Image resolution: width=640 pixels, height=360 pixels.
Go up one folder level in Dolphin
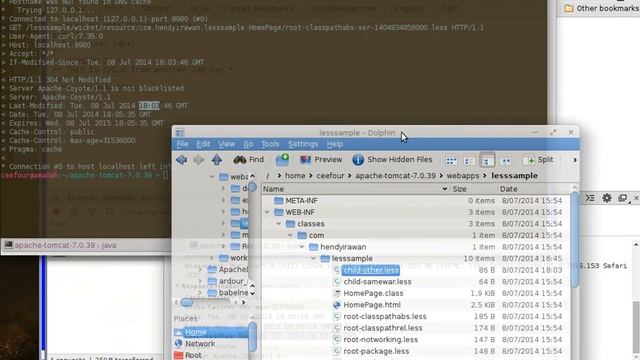[217, 160]
